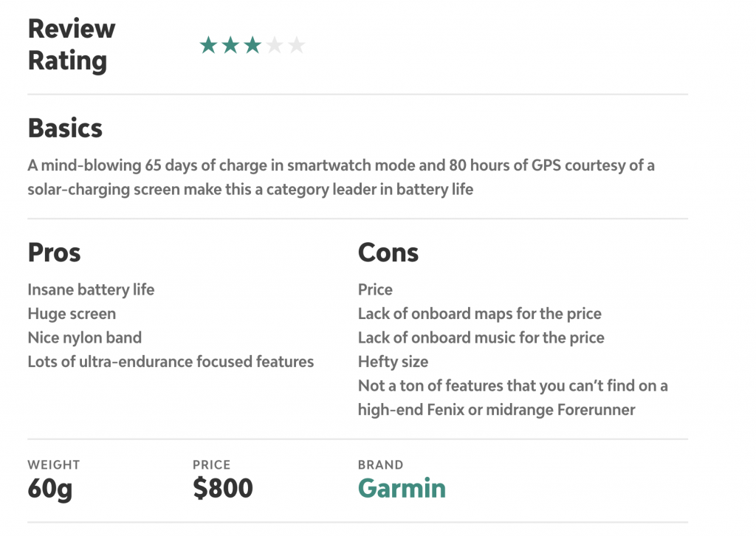Click the Review Rating heading
The width and height of the screenshot is (756, 536).
coord(72,44)
